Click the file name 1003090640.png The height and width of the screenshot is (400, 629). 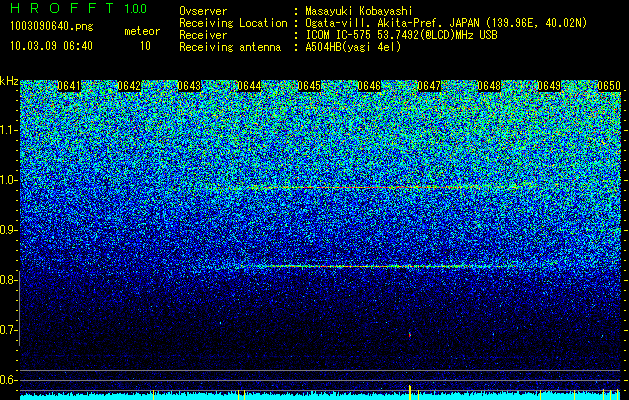click(x=52, y=27)
